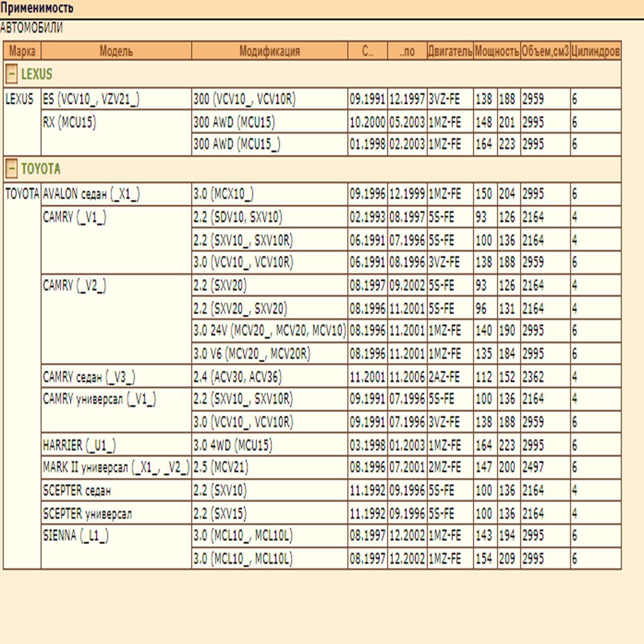Screen dimensions: 644x644
Task: Select power value 209 cell
Action: [x=509, y=559]
